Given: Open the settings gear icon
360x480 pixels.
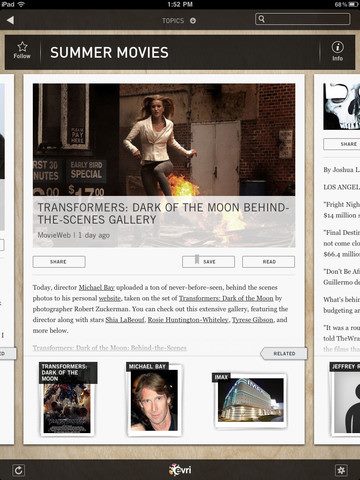Looking at the screenshot, I should 341,470.
